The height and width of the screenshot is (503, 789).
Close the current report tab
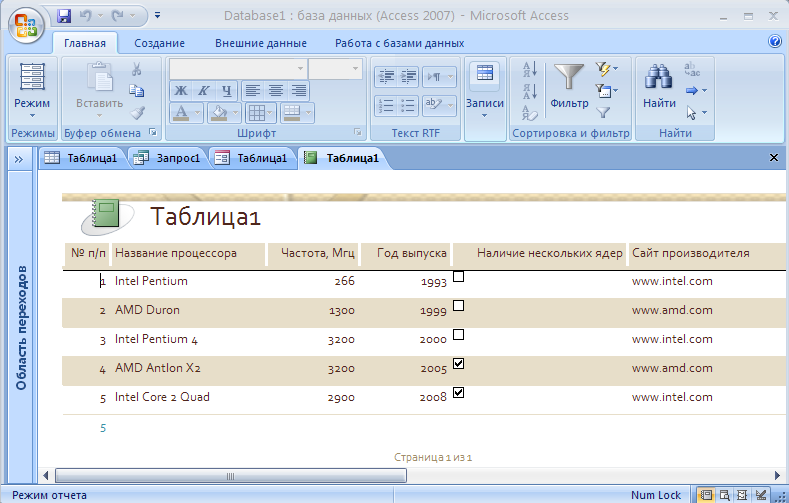click(774, 158)
